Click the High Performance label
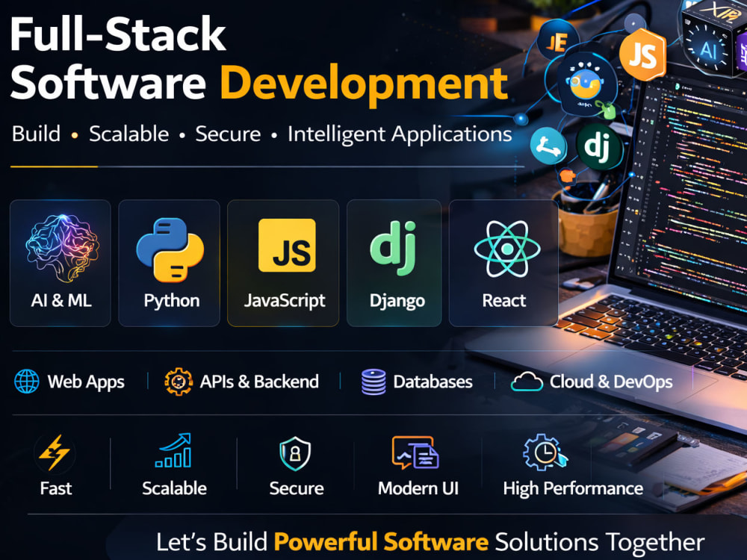The width and height of the screenshot is (747, 560). [573, 489]
